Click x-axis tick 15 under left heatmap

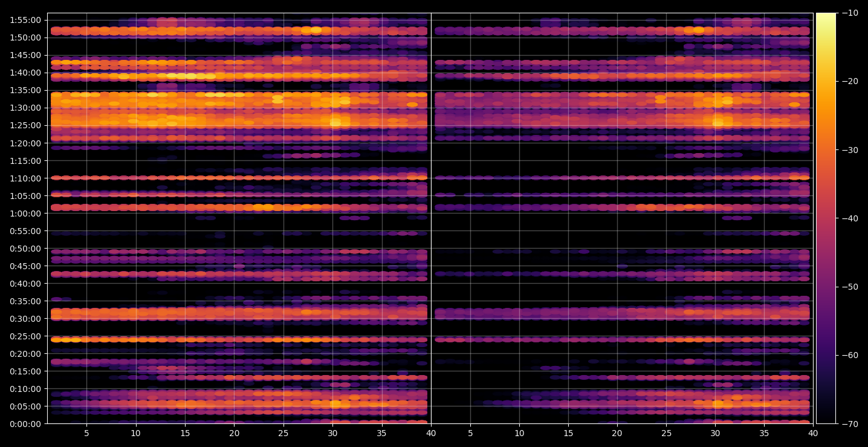point(185,434)
